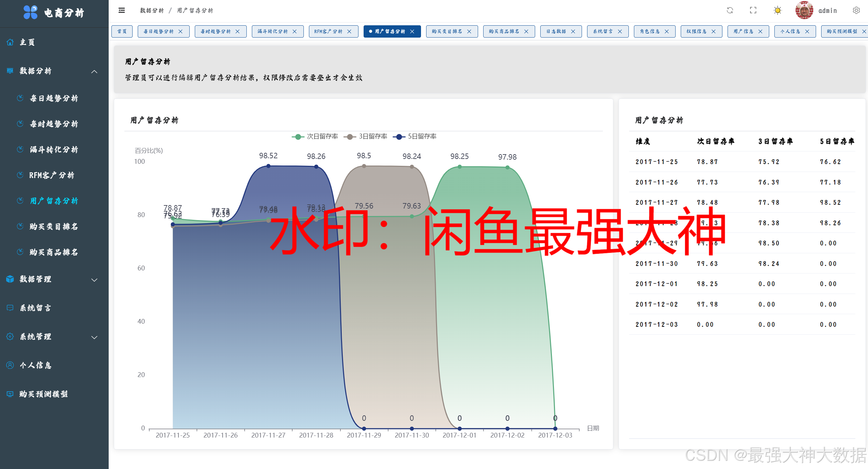Switch to the 日志数据 tab

tap(556, 31)
